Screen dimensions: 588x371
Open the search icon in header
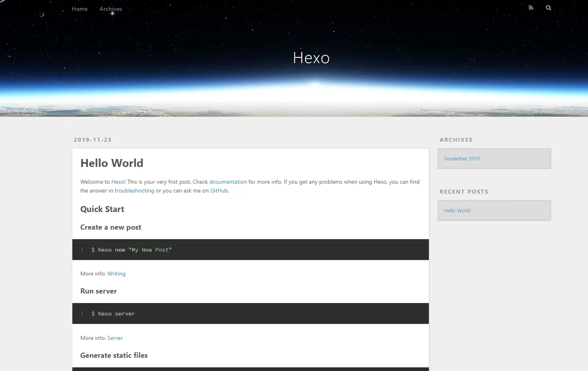pyautogui.click(x=548, y=8)
